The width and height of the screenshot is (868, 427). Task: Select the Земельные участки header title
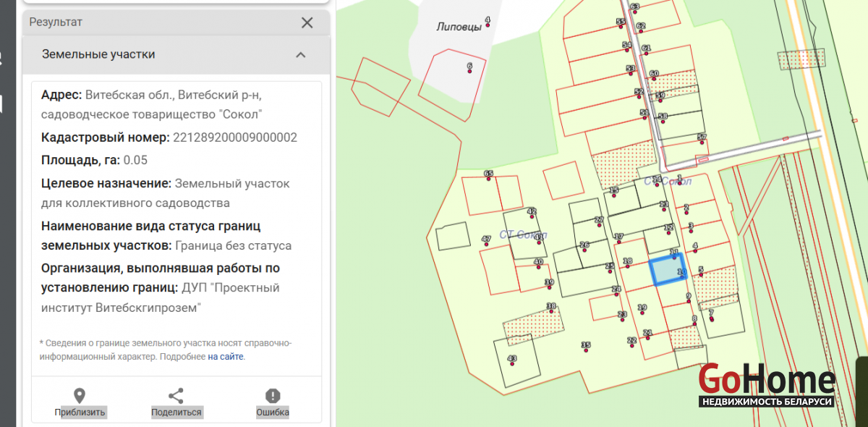point(98,55)
